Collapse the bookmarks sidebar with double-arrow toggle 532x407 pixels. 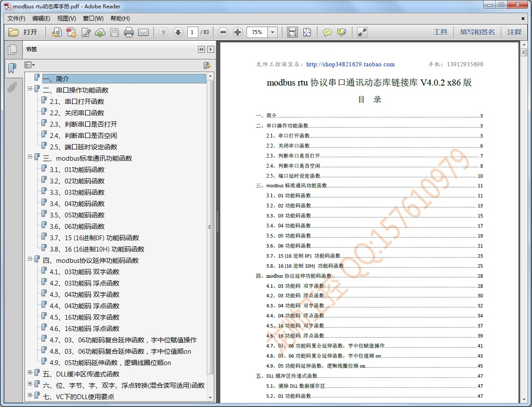pos(202,49)
